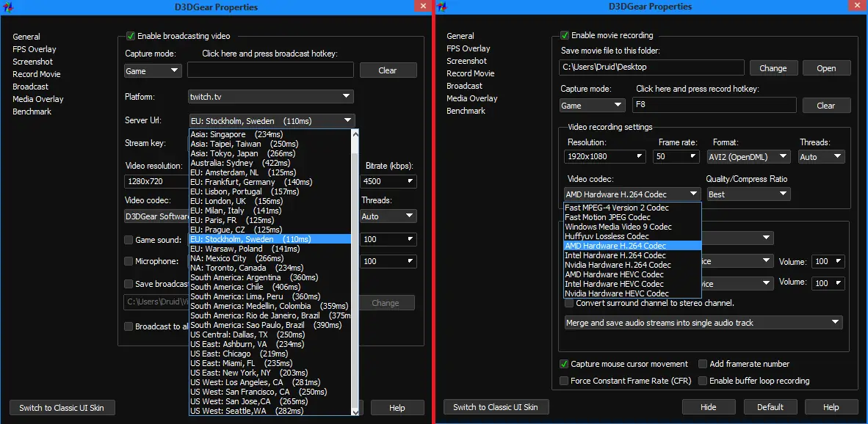The width and height of the screenshot is (868, 424).
Task: Choose Nvidia Hardware H.264 Codec option
Action: tap(632, 265)
